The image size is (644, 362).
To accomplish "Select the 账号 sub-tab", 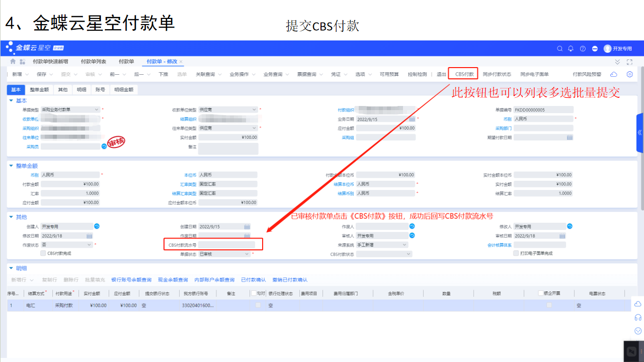I will pyautogui.click(x=100, y=90).
